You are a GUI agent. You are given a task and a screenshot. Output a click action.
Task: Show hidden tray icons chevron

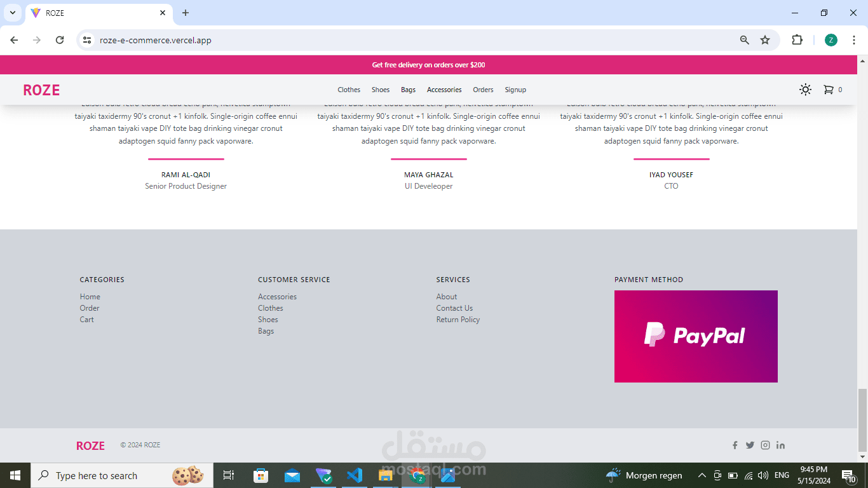coord(702,475)
